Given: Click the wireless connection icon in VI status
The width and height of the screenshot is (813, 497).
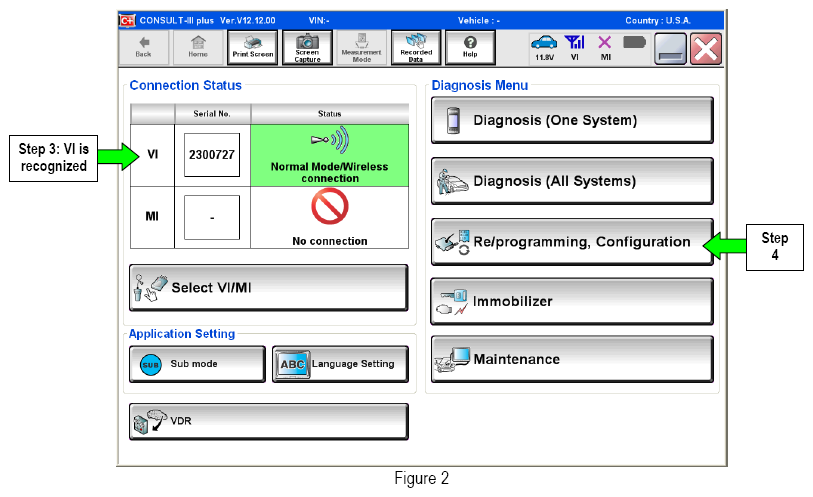Looking at the screenshot, I should pyautogui.click(x=330, y=140).
